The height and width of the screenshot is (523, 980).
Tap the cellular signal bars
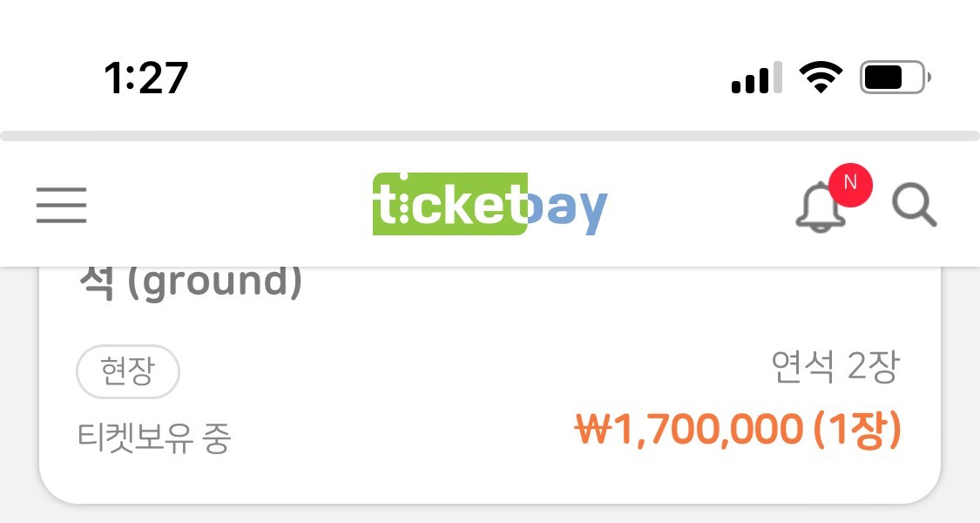coord(756,78)
